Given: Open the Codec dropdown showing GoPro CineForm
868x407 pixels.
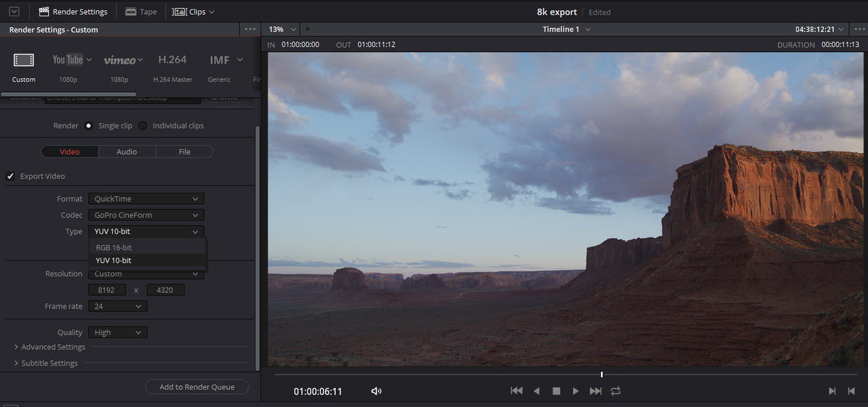Looking at the screenshot, I should coord(146,215).
